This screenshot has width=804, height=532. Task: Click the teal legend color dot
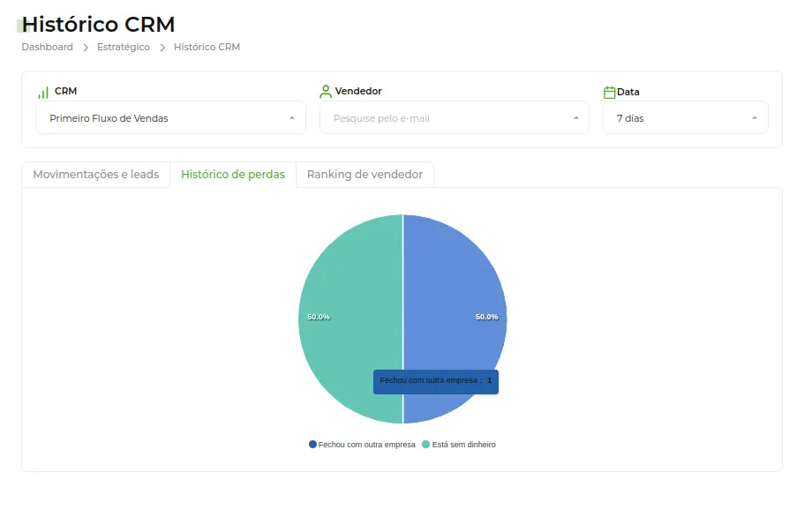pos(425,445)
